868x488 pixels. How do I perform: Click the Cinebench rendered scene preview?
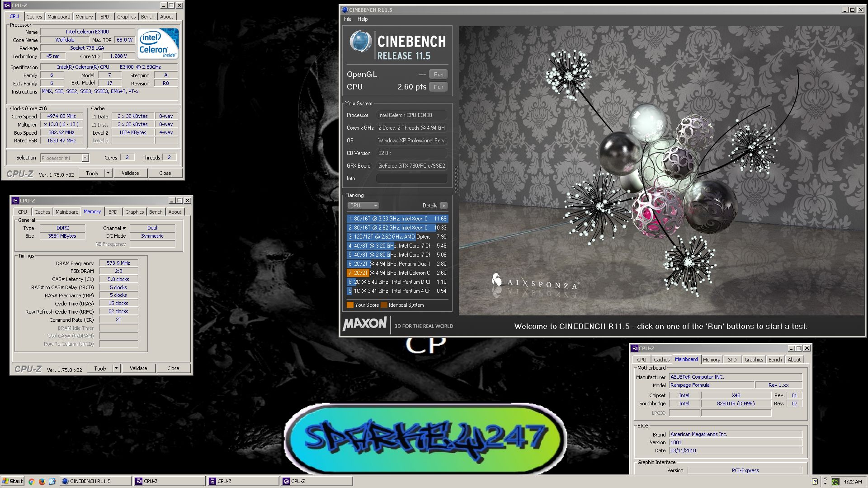coord(661,170)
